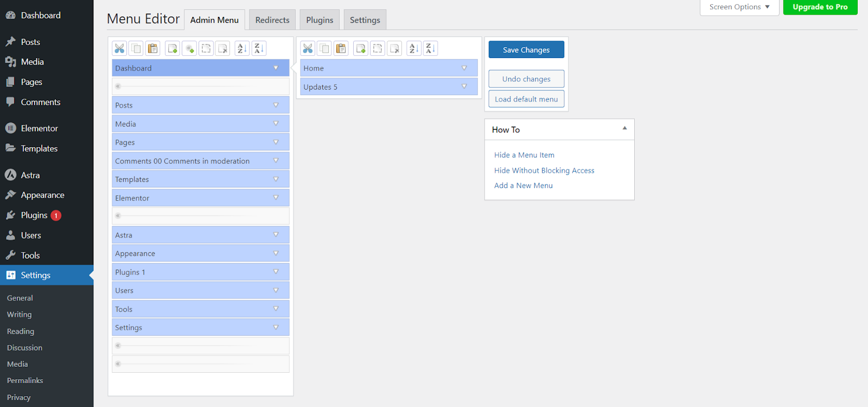868x407 pixels.
Task: Add a new separator to the top-level menu
Action: pyautogui.click(x=189, y=49)
